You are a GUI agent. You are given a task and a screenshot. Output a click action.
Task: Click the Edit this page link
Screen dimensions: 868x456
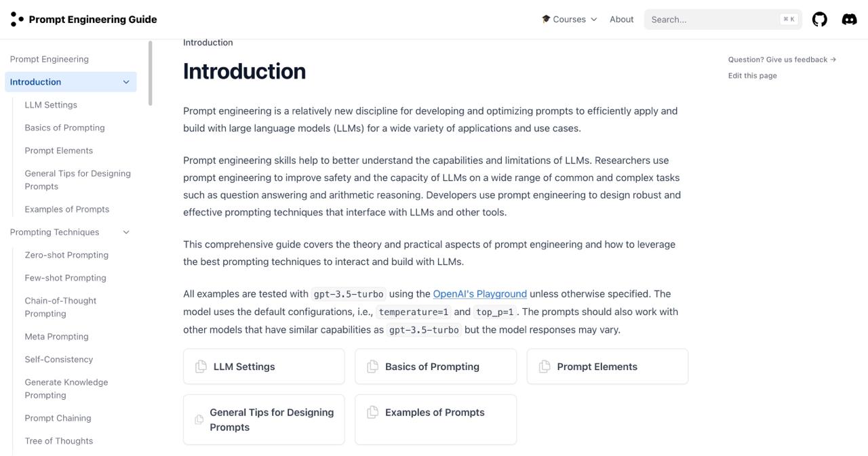coord(752,75)
